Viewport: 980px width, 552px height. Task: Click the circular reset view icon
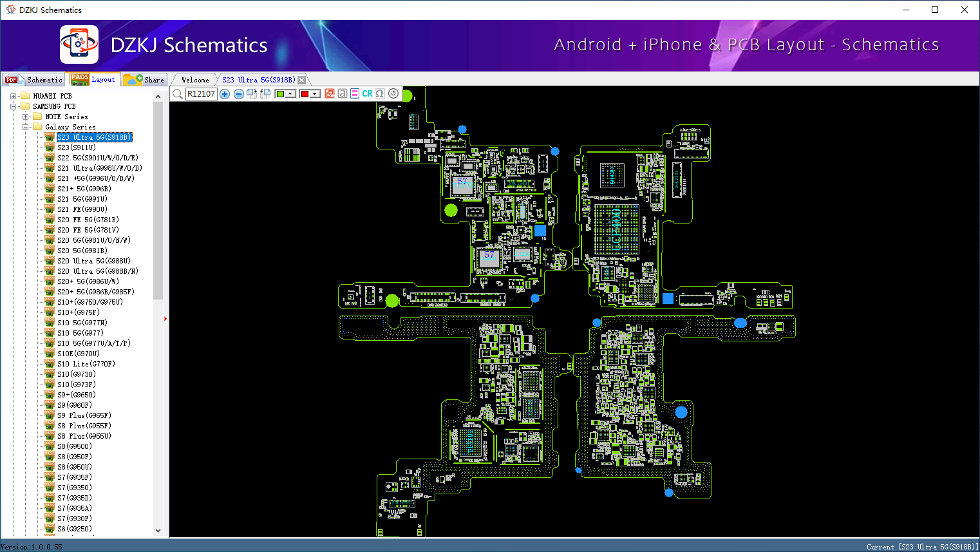click(393, 93)
